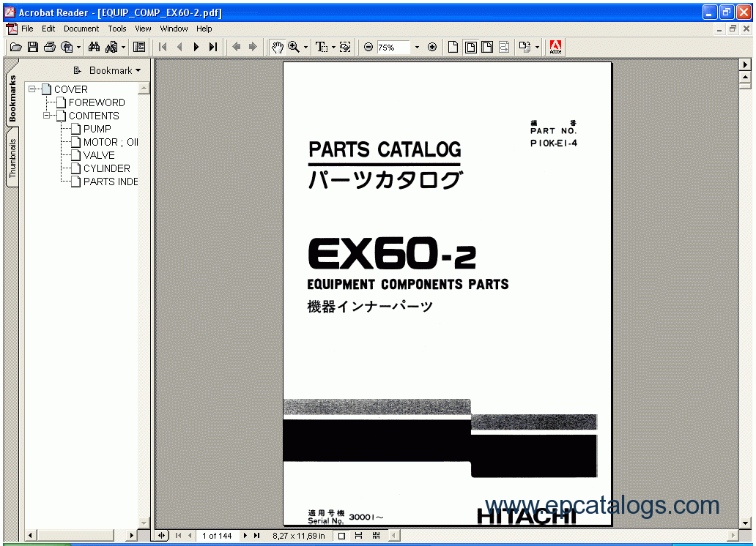Select Continuous page layout in status bar
Screen dimensions: 756x546
[x=359, y=536]
